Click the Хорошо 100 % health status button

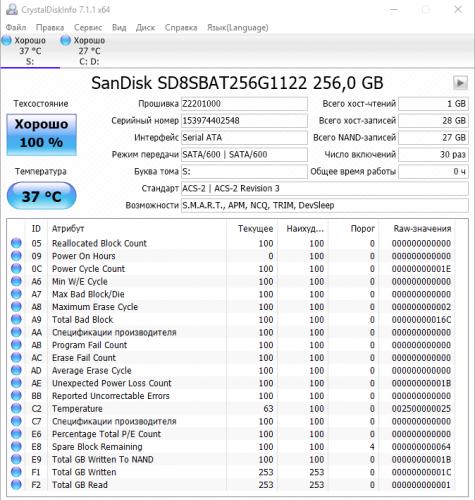tap(42, 135)
